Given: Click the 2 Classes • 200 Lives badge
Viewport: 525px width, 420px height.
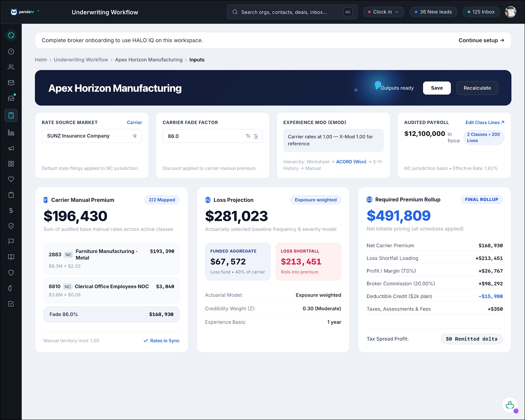Looking at the screenshot, I should pos(484,137).
